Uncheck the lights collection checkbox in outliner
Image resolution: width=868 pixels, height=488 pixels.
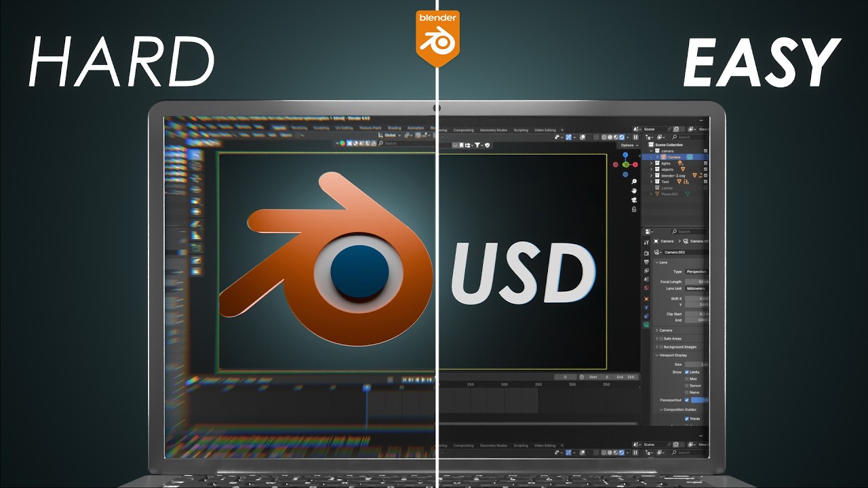[705, 163]
